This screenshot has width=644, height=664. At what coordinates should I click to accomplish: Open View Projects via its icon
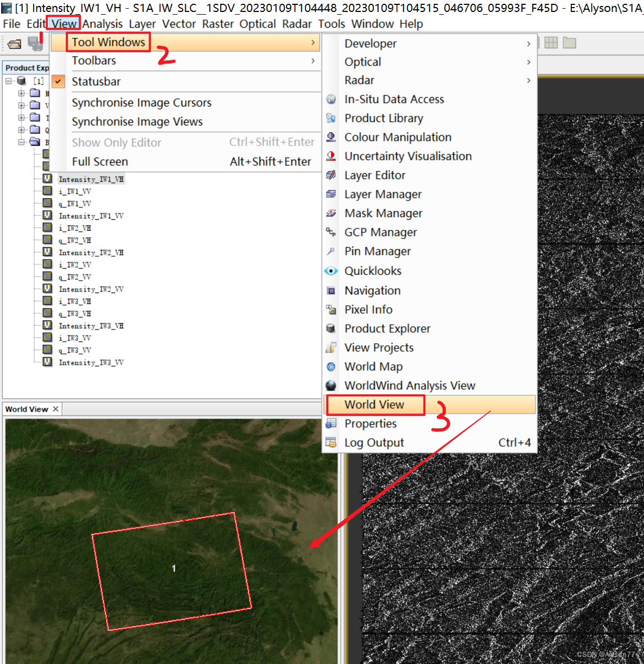coord(331,347)
